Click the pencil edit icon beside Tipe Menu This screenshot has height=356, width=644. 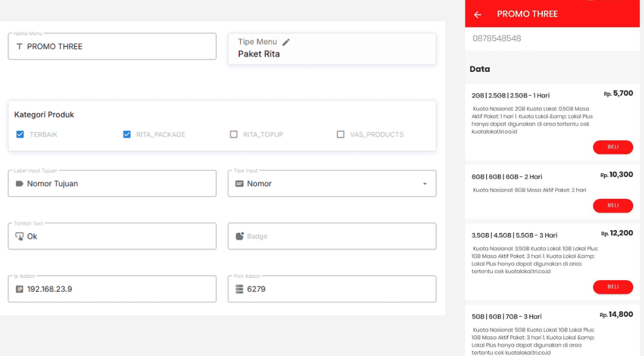click(286, 42)
